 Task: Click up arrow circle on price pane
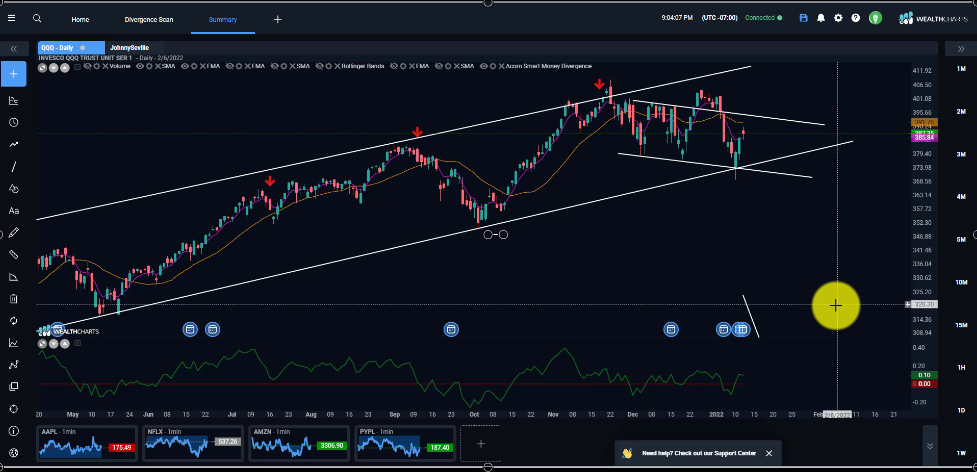point(64,67)
